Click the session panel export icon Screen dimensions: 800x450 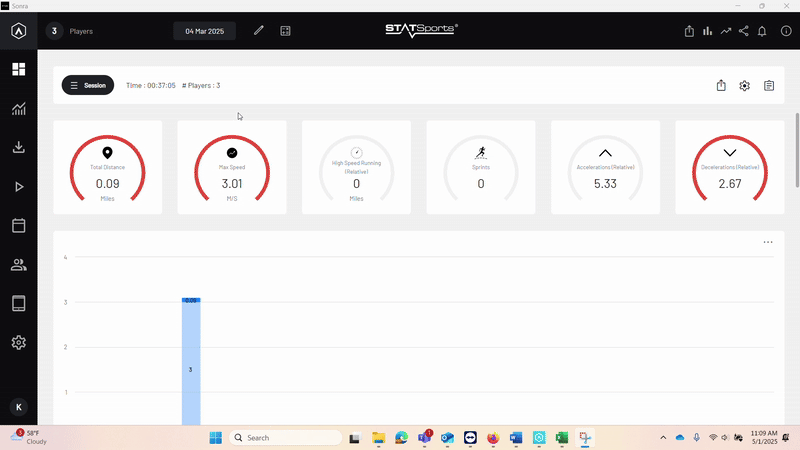click(721, 85)
